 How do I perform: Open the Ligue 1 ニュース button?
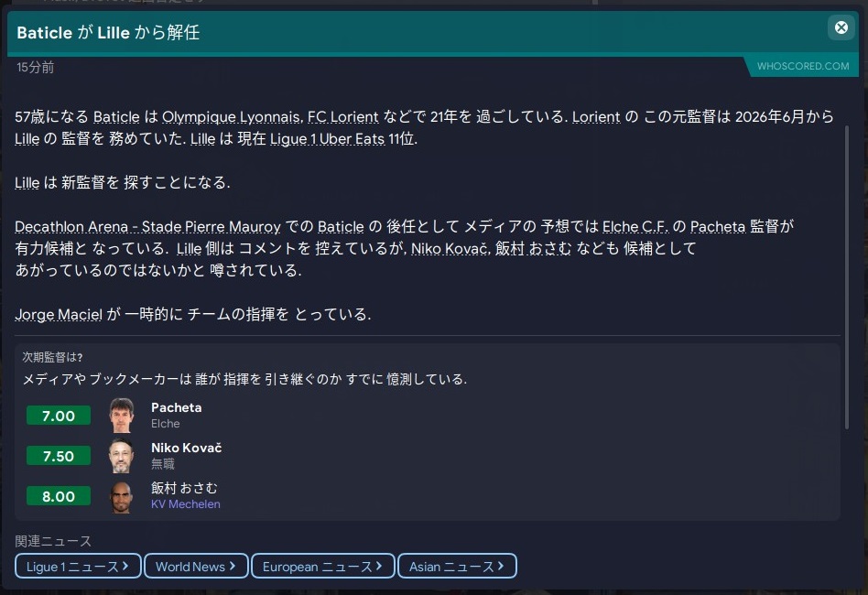[78, 567]
